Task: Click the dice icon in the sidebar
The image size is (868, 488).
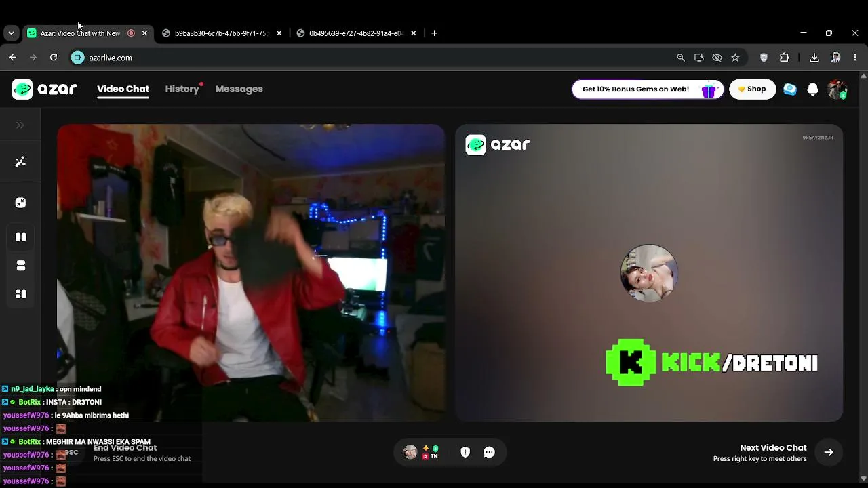Action: 20,203
